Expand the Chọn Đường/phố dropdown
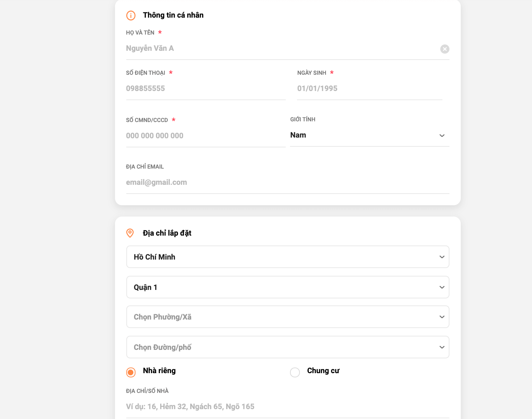This screenshot has width=532, height=419. [288, 347]
